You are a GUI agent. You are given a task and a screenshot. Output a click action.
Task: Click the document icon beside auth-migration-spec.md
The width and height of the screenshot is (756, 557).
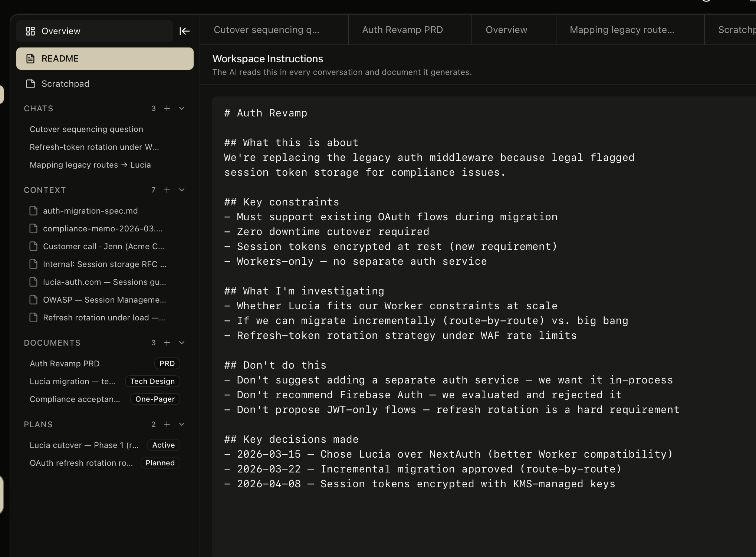point(33,210)
